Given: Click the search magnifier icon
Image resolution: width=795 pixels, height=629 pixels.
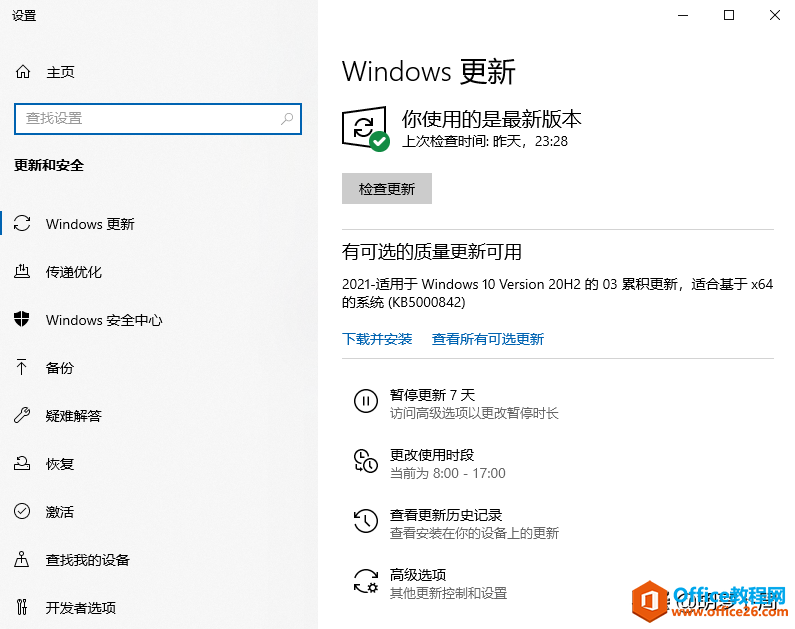Looking at the screenshot, I should [287, 119].
